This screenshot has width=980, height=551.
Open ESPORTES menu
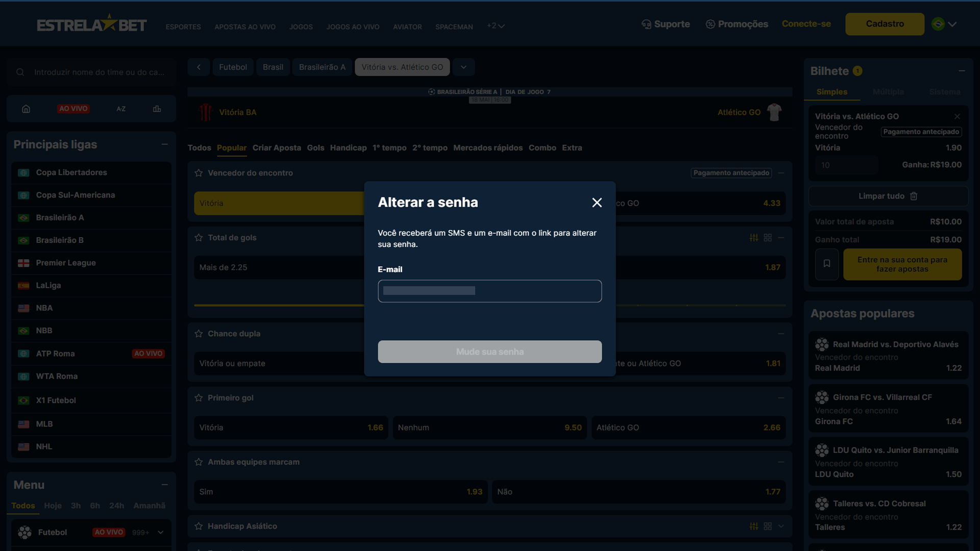(x=183, y=27)
